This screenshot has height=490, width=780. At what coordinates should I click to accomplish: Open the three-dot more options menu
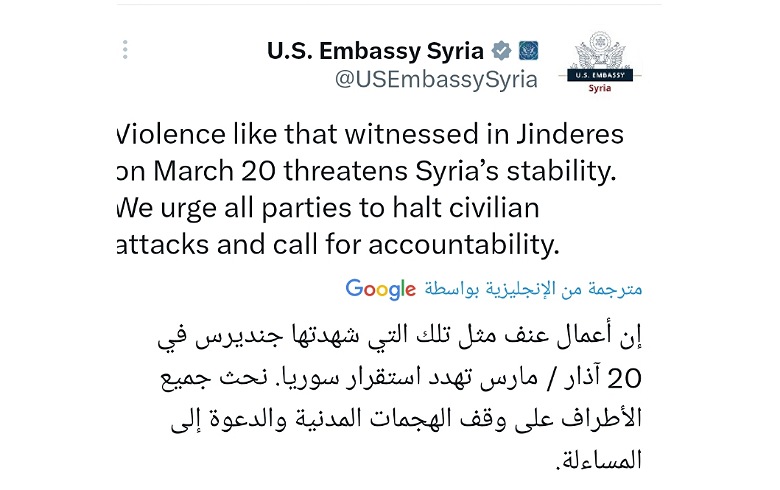coord(125,50)
